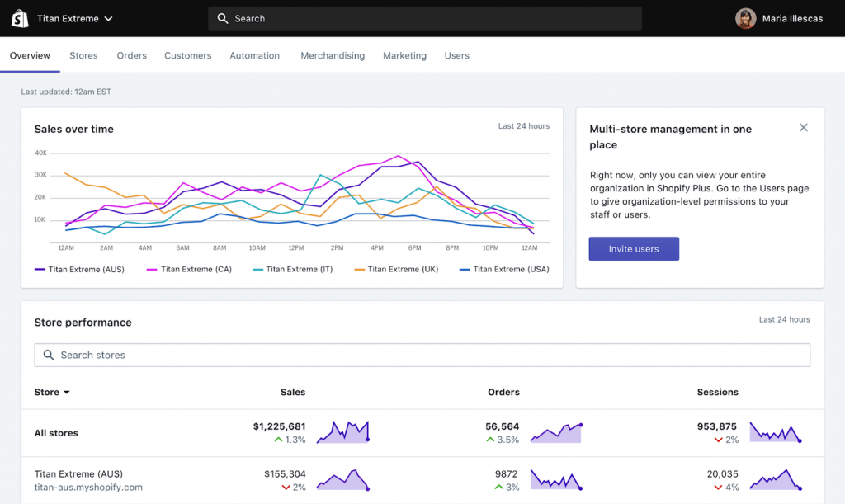Open the Titan Extreme (AUS) sessions sparkline
Viewport: 845px width, 504px height.
coord(776,479)
